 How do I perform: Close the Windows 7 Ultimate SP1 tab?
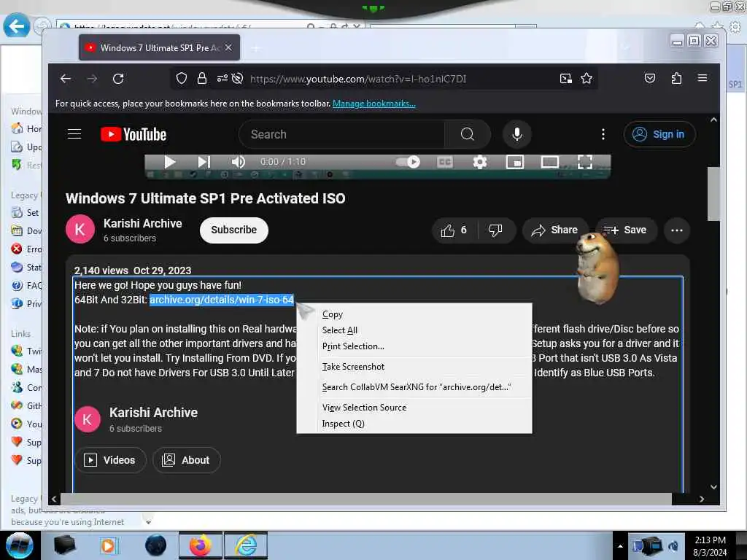(x=228, y=47)
